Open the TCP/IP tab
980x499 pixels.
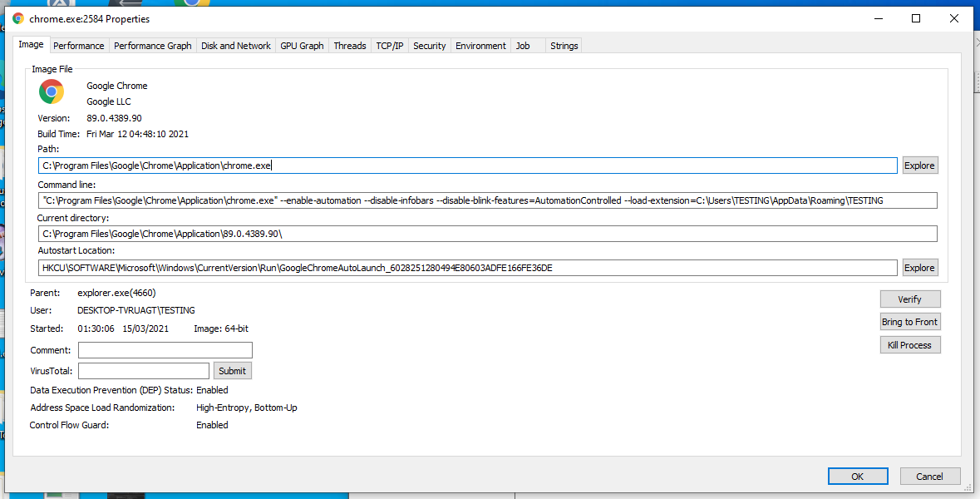point(389,46)
